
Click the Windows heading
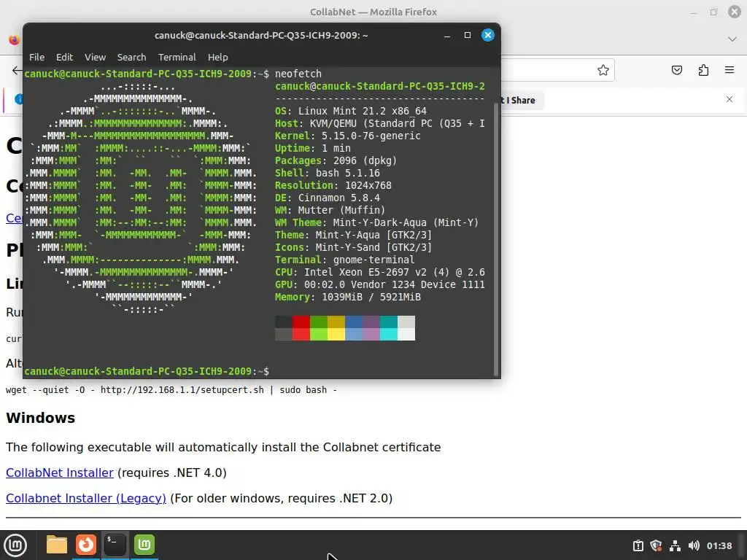[41, 418]
